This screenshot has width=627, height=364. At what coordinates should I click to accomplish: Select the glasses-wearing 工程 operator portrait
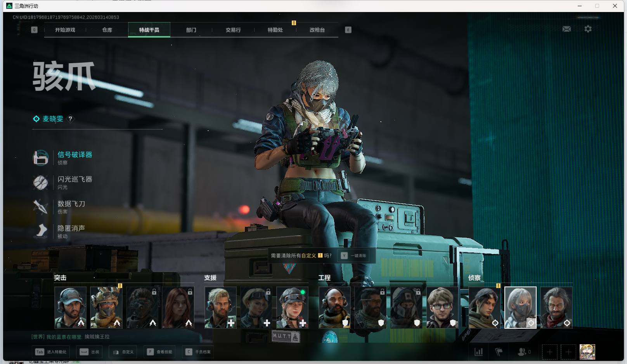[442, 307]
